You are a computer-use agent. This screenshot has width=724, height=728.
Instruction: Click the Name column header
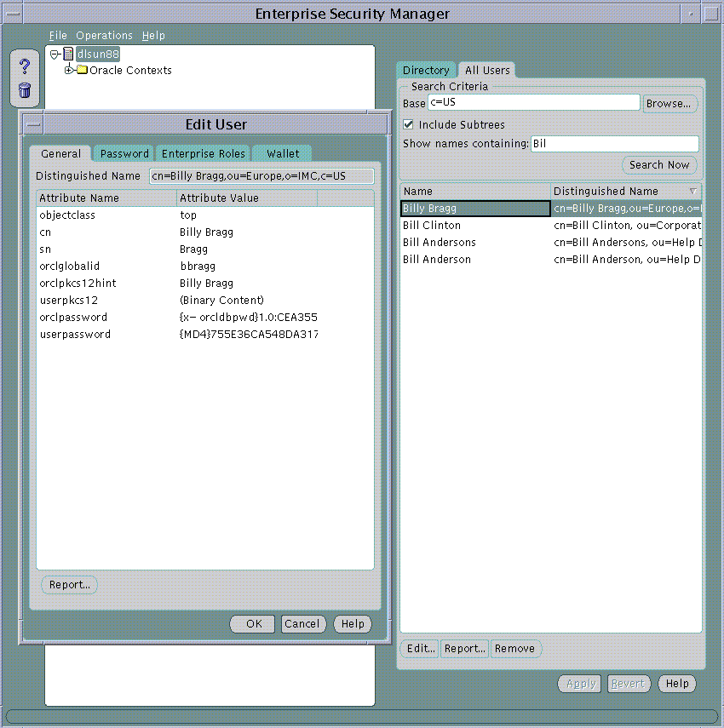click(475, 192)
